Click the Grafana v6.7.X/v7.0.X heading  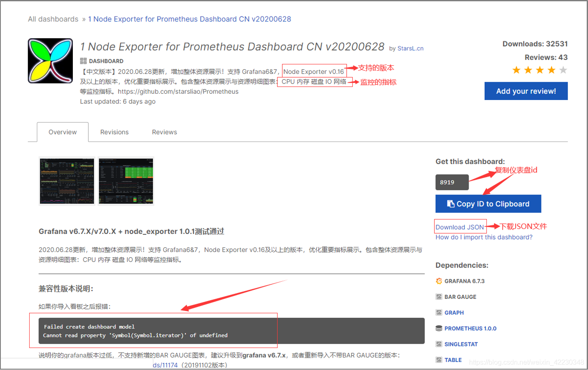point(131,231)
